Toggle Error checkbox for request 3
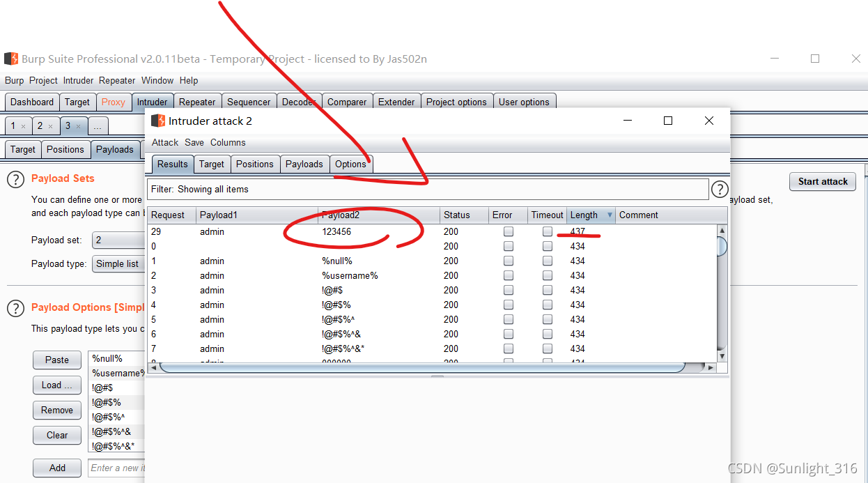 pos(509,290)
